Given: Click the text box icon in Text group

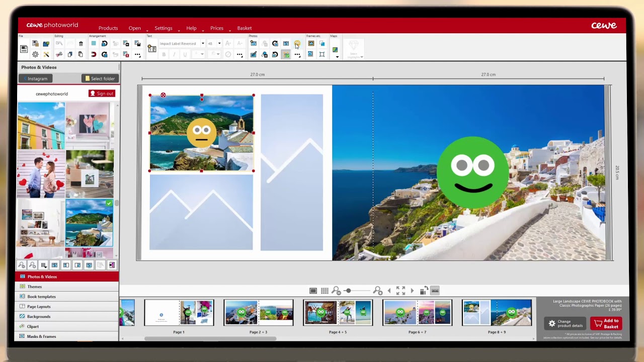Looking at the screenshot, I should pos(151,49).
